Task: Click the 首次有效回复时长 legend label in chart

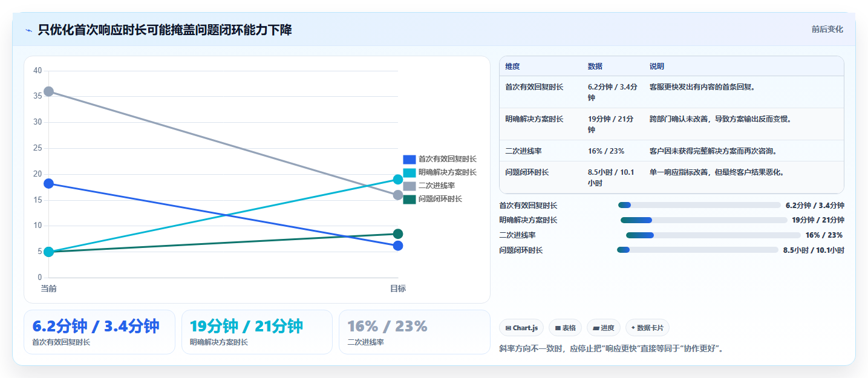Action: click(x=447, y=159)
